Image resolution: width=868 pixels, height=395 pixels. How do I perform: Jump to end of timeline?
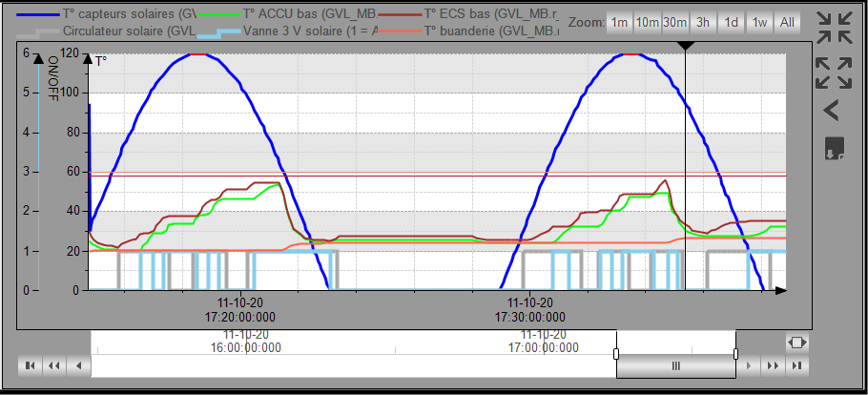click(796, 365)
